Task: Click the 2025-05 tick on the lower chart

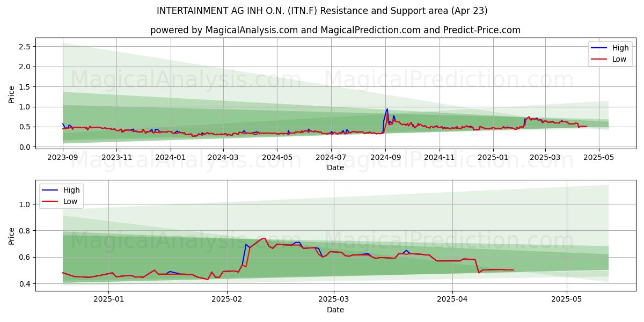Action: (x=567, y=299)
